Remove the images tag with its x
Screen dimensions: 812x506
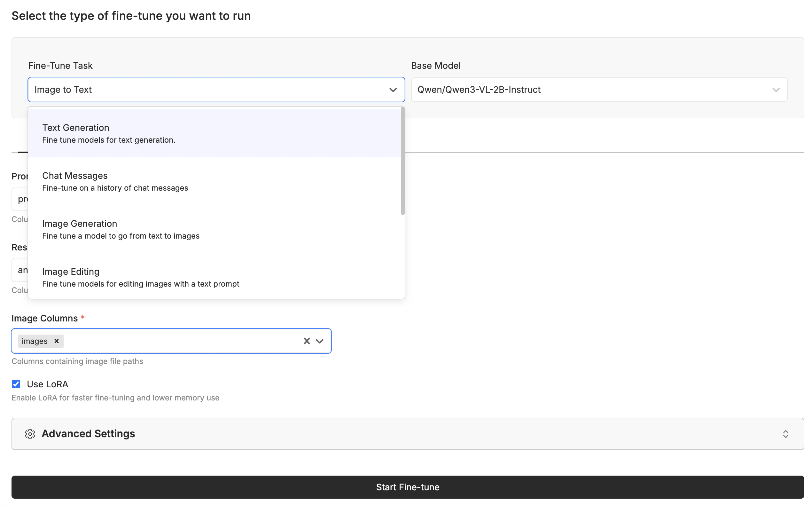coord(57,341)
